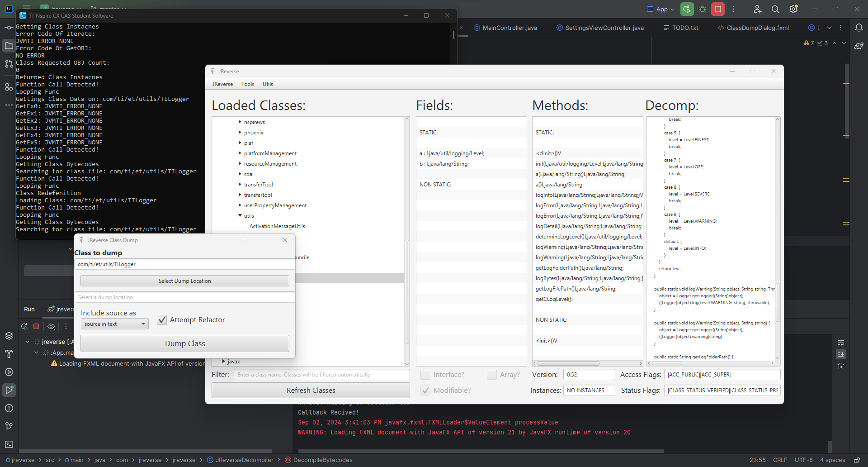Viewport: 868px width, 467px height.
Task: Open IntelliJ settings gear icon
Action: (x=793, y=9)
